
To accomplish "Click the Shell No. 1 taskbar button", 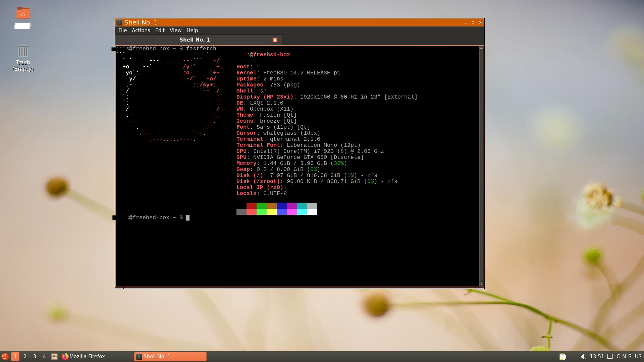I will point(170,356).
